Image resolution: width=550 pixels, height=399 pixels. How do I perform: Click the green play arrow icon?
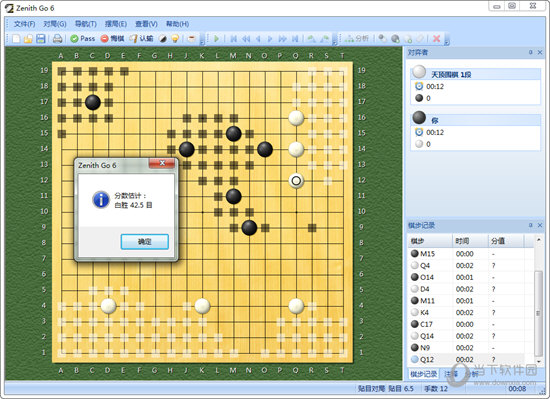[216, 39]
